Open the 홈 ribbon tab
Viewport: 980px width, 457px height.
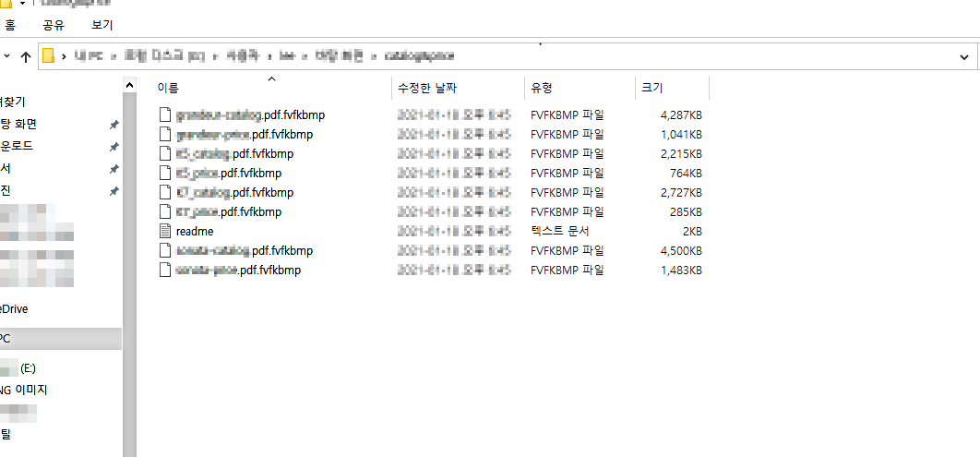[10, 26]
